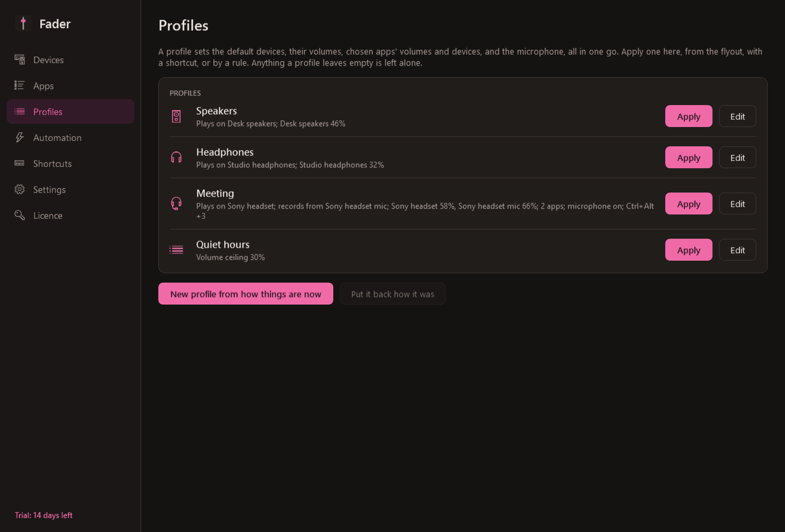
Task: Click the Licence key icon
Action: tap(20, 215)
